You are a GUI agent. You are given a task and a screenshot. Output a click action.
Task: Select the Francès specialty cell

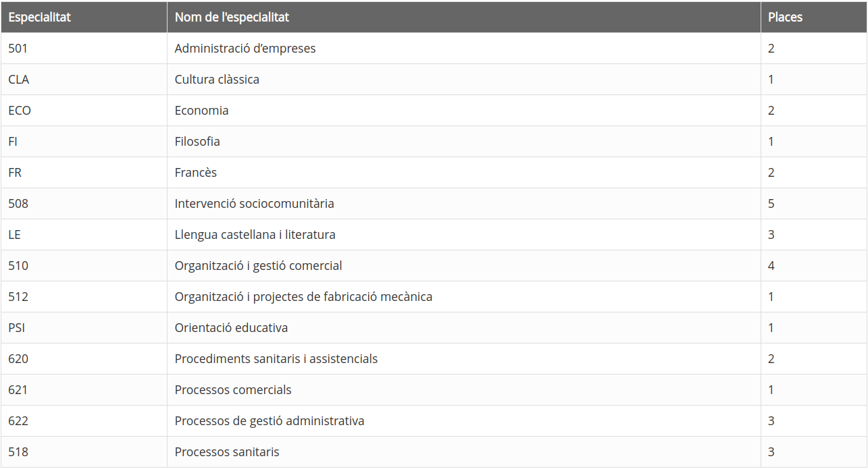pos(464,173)
